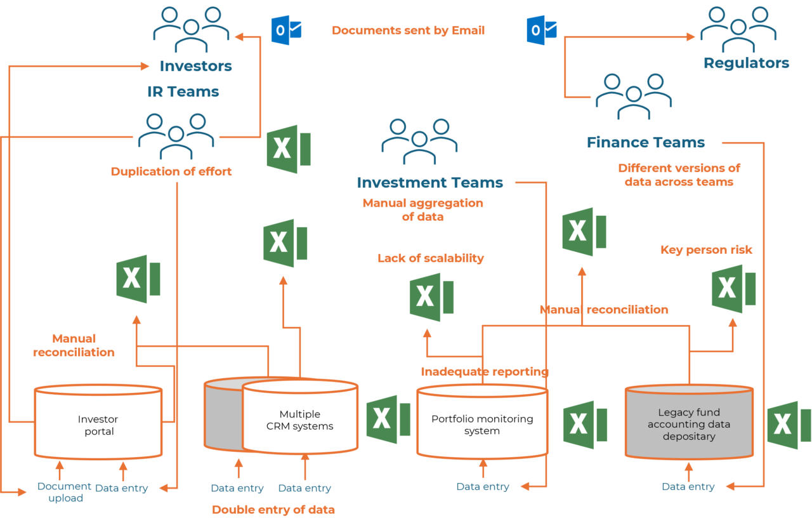This screenshot has height=523, width=812.
Task: Click the 'Double entry of data' text
Action: tap(273, 510)
